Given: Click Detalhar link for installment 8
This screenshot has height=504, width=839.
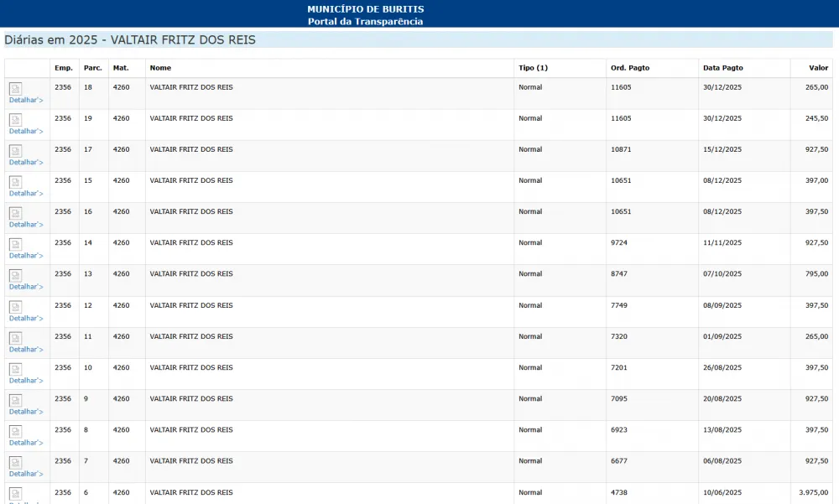Looking at the screenshot, I should (25, 443).
